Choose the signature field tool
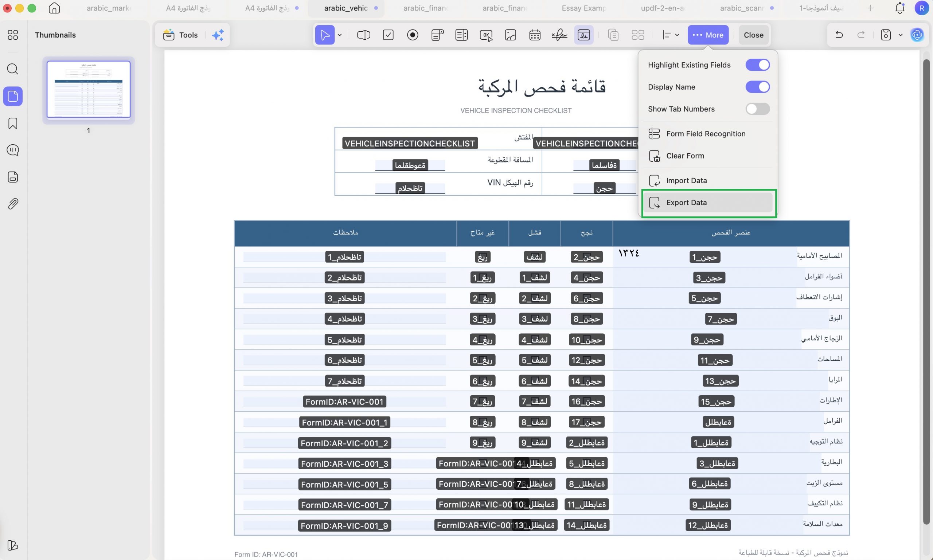The height and width of the screenshot is (560, 933). coord(559,35)
